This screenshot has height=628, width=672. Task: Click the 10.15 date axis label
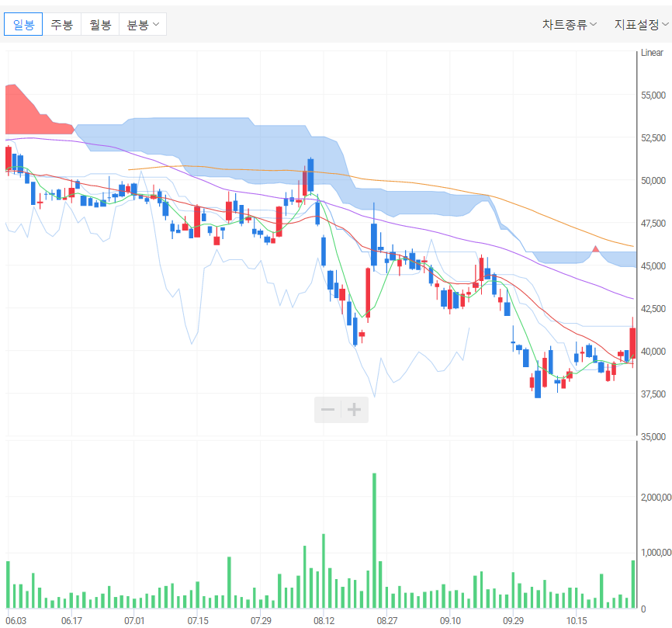click(x=577, y=621)
